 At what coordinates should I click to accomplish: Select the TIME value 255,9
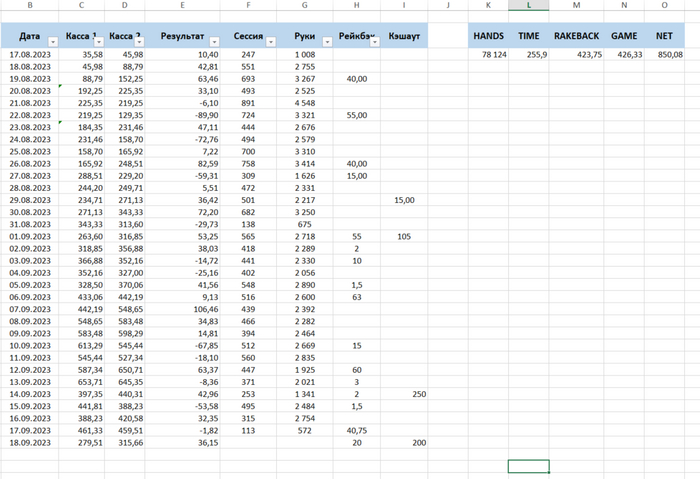tap(529, 54)
